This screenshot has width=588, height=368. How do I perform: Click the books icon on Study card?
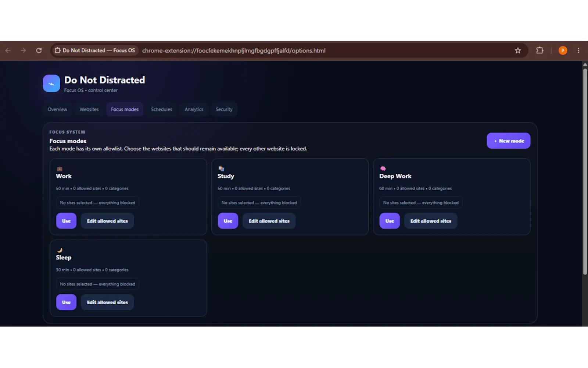(221, 169)
